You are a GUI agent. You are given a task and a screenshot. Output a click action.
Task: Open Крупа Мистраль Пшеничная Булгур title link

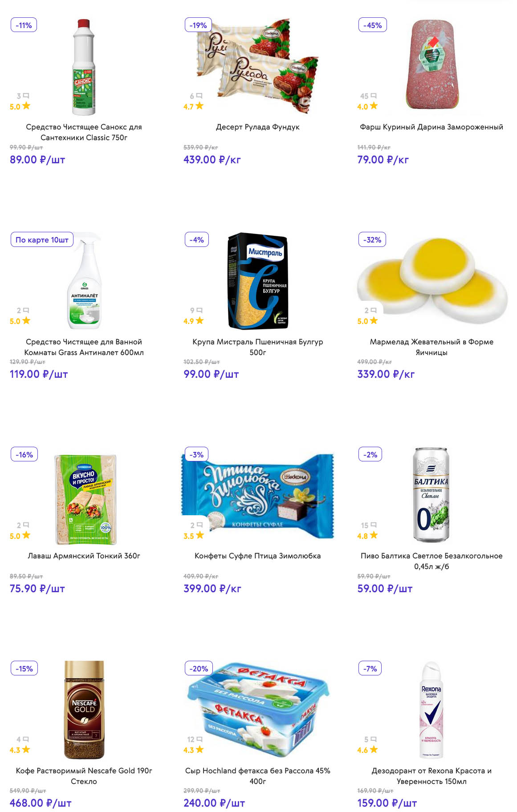[x=257, y=347]
